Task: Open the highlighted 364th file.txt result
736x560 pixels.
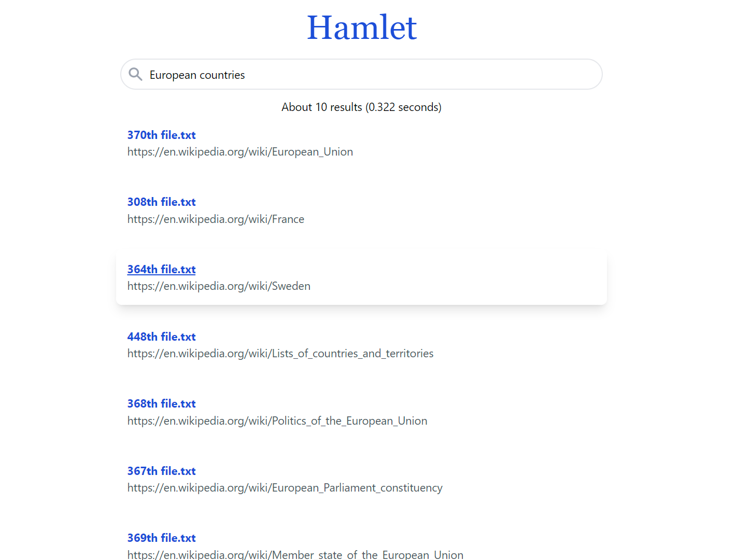Action: pyautogui.click(x=161, y=269)
